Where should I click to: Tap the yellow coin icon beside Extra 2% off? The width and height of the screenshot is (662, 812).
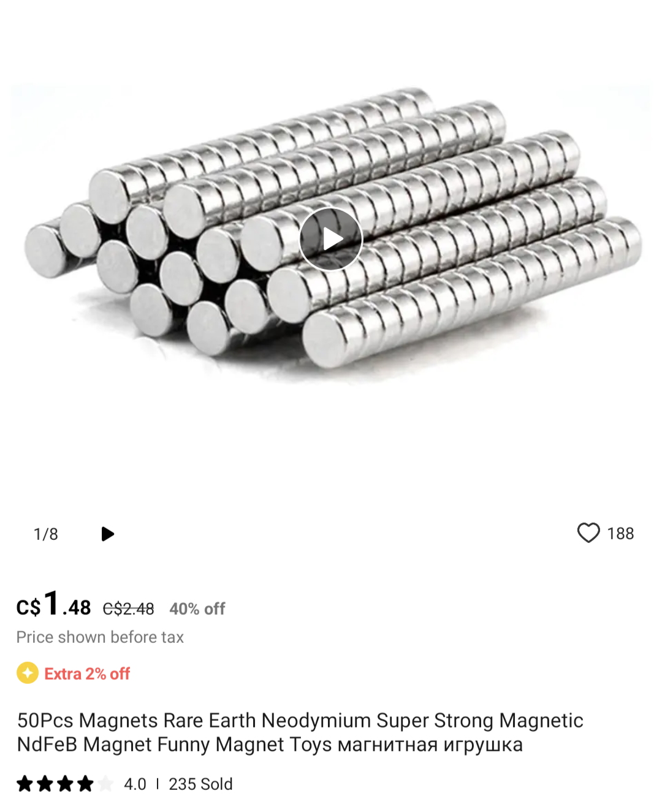coord(28,673)
